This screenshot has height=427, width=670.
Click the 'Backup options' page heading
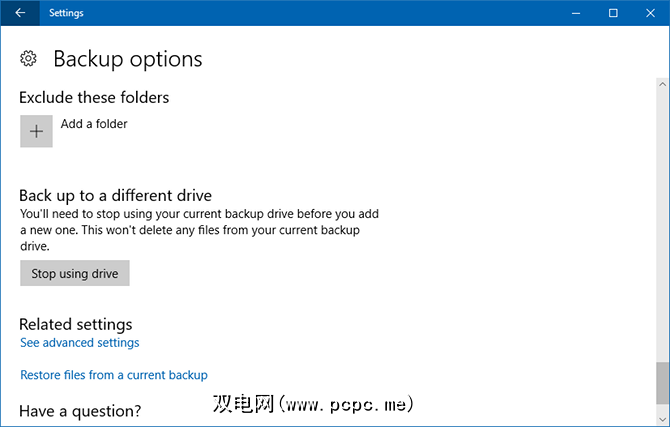click(x=127, y=59)
